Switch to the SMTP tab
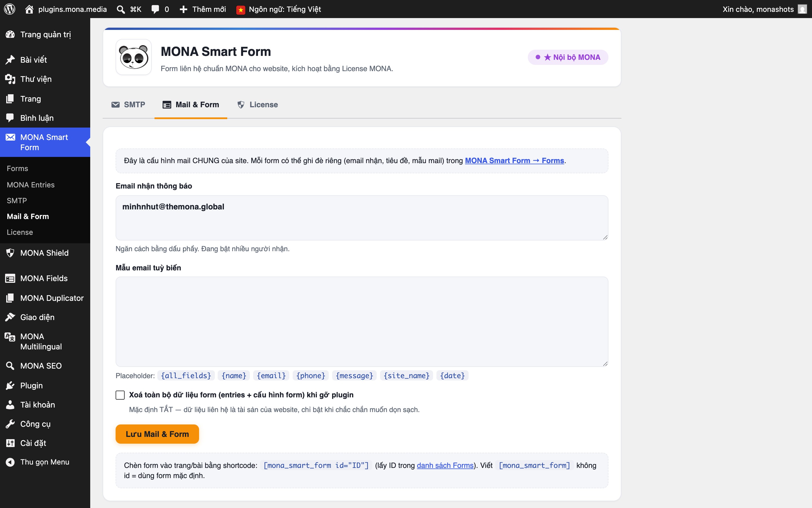The image size is (812, 508). (128, 104)
